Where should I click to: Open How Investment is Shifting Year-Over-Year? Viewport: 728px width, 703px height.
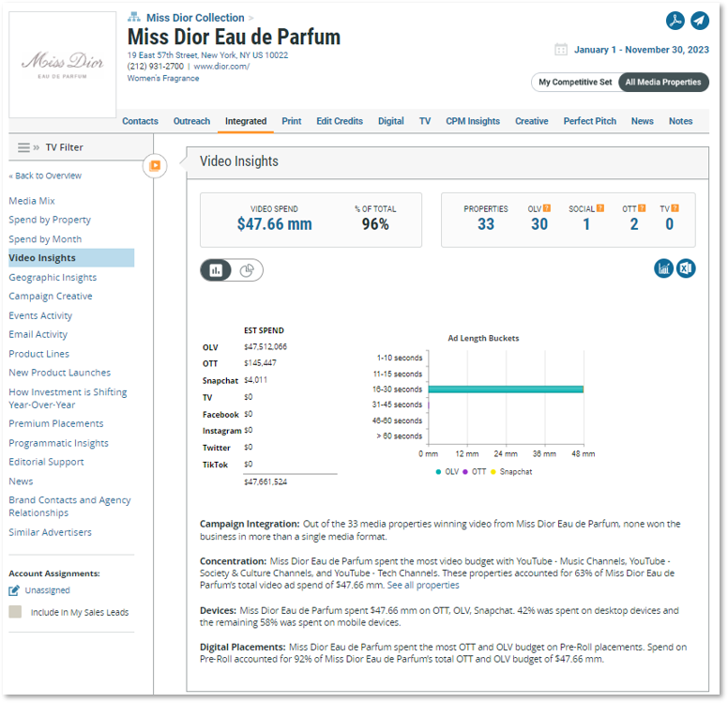(x=68, y=398)
